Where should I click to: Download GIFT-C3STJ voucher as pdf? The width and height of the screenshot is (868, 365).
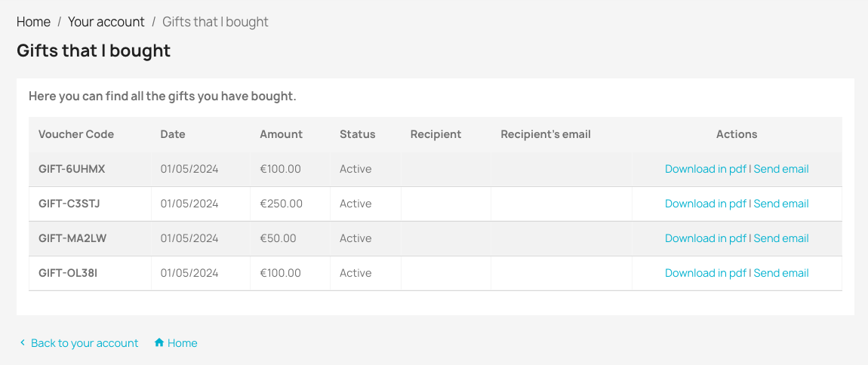point(705,204)
